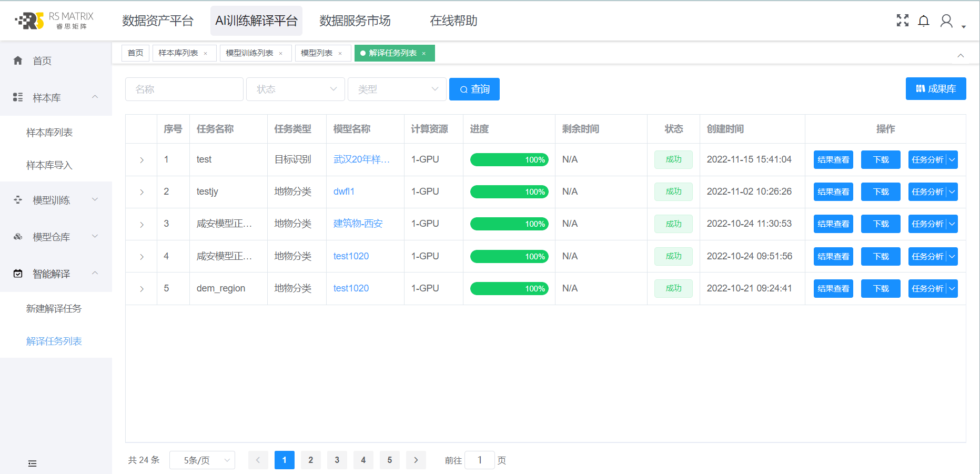Click the fullscreen toggle icon
The height and width of the screenshot is (474, 980).
click(x=903, y=21)
